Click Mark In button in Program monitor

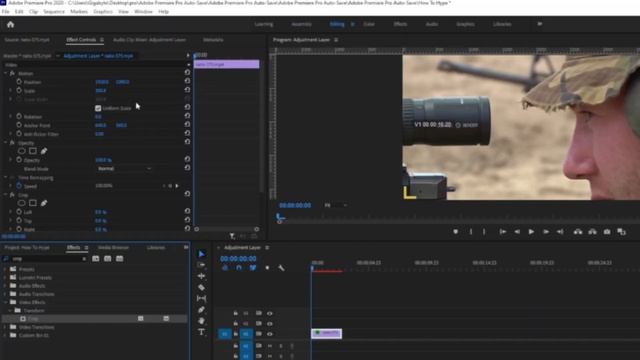pyautogui.click(x=471, y=231)
